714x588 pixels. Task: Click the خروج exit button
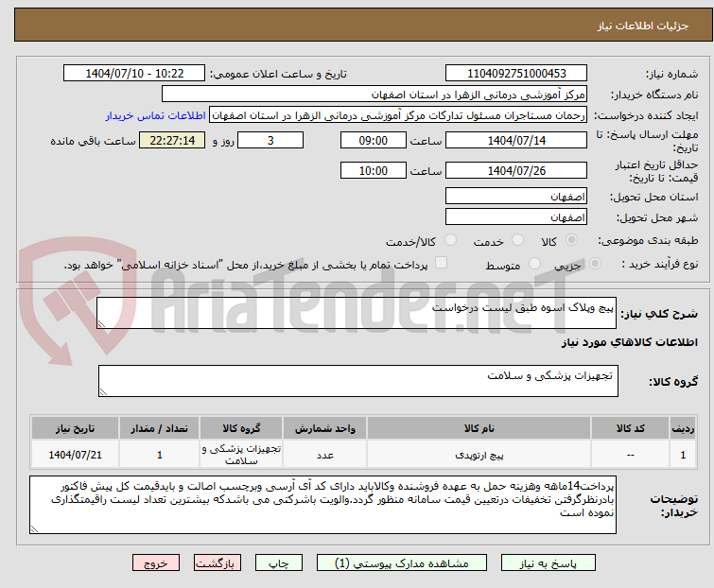coord(156,563)
